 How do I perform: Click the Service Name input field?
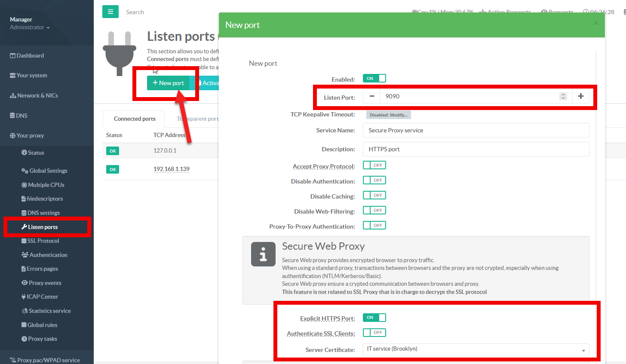476,130
